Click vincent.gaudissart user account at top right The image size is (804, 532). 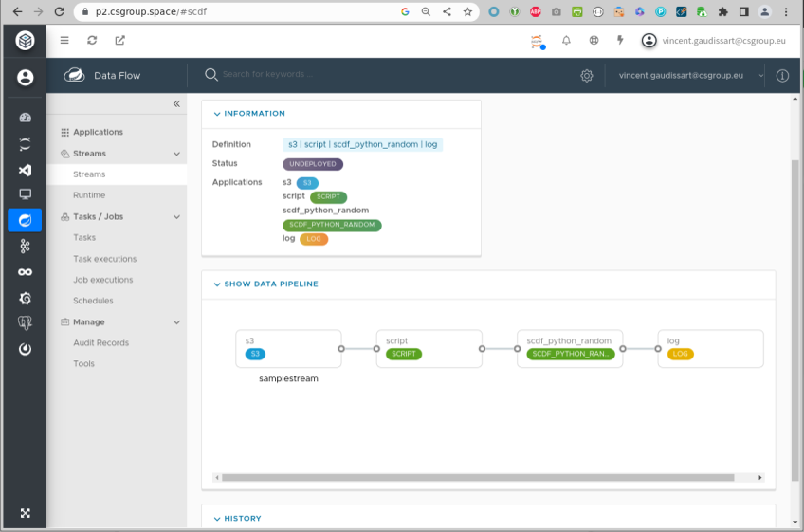point(713,41)
